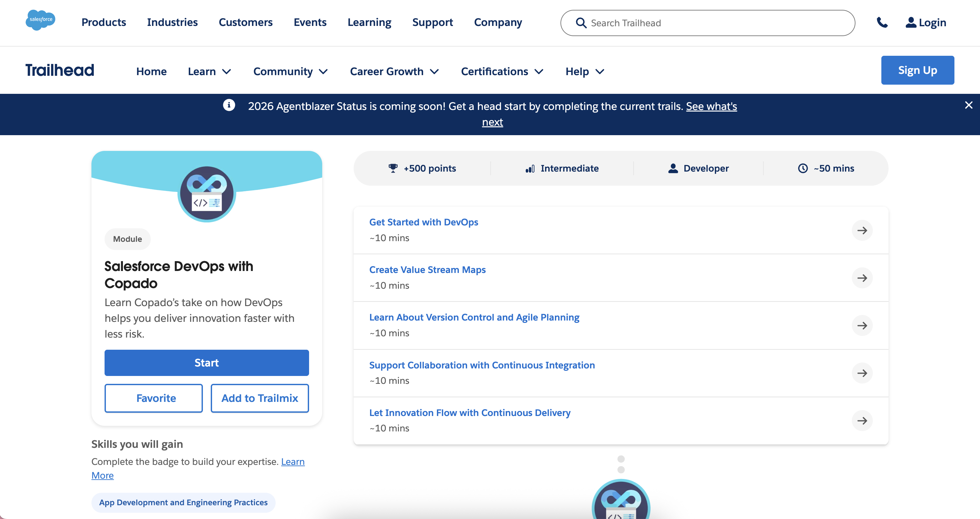980x519 pixels.
Task: Open the Learning menu in the top bar
Action: (369, 22)
